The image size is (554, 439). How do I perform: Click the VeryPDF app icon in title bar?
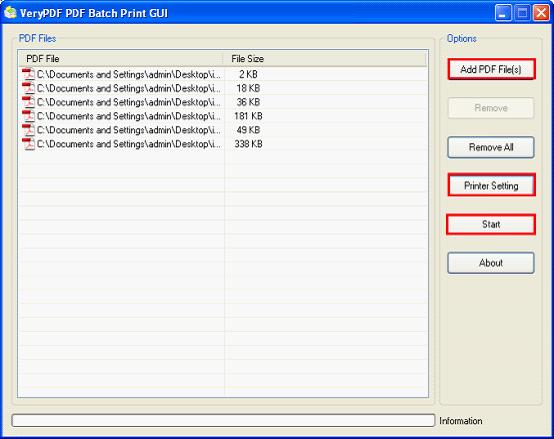tap(10, 13)
